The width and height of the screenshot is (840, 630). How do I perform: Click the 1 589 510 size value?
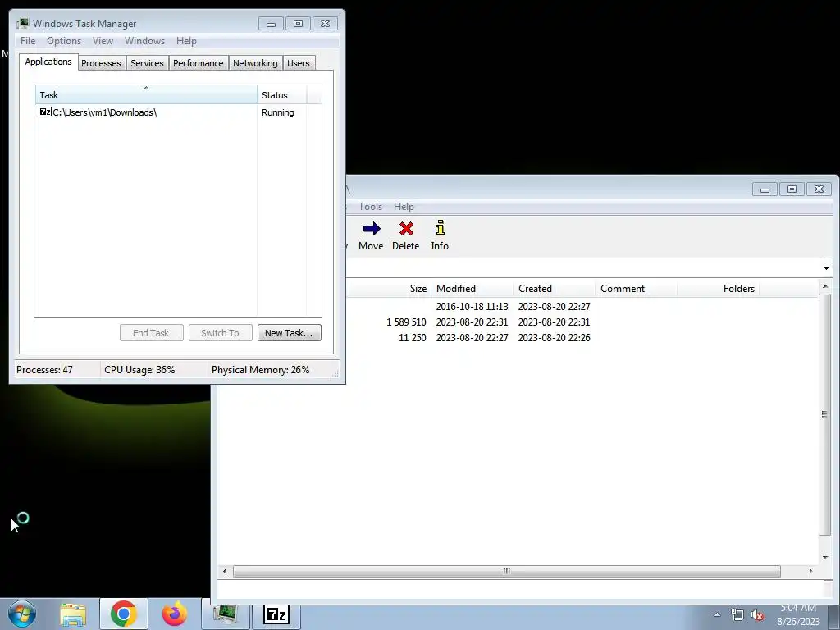[407, 322]
